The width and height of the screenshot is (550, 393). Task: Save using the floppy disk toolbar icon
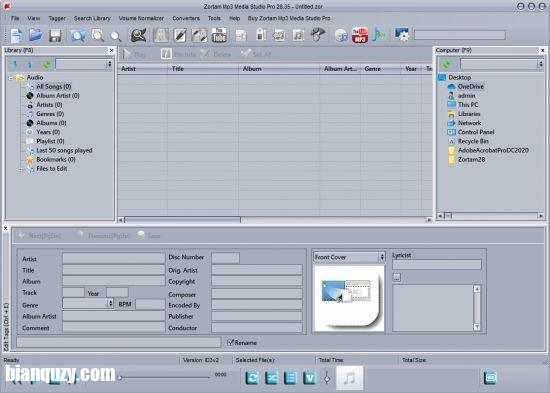[55, 36]
